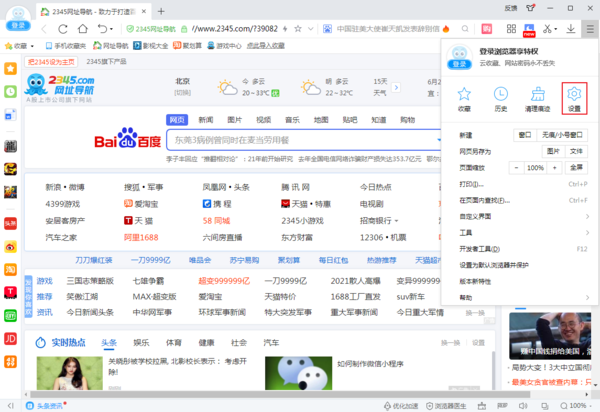
Task: Click 全屏 fullscreen button
Action: click(577, 167)
